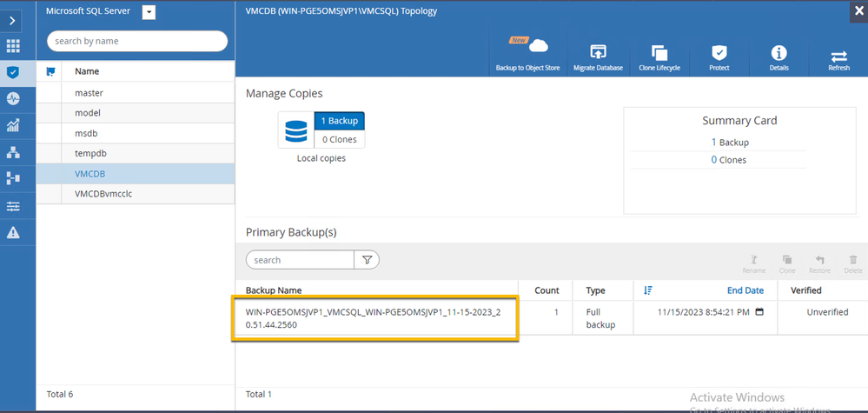Close the Topology panel

pos(859,11)
